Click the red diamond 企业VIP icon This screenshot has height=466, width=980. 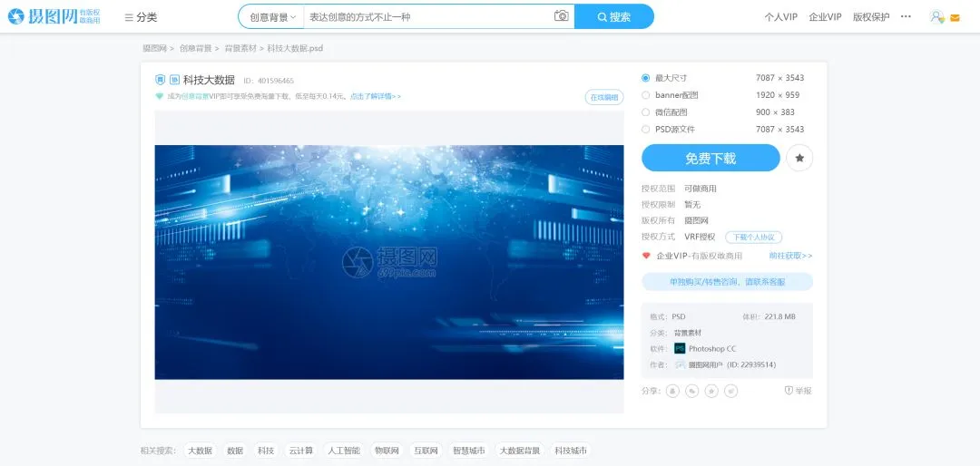(x=646, y=256)
